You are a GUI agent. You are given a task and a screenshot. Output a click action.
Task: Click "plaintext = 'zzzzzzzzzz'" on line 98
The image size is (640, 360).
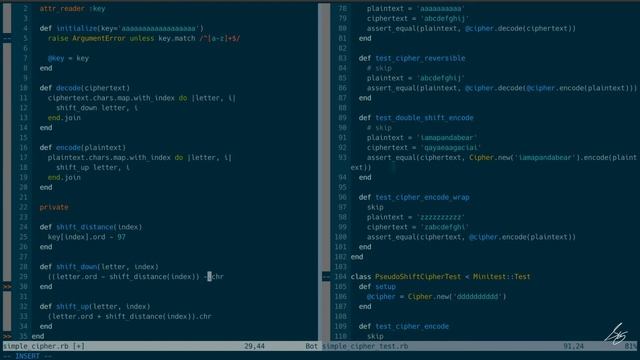[416, 217]
